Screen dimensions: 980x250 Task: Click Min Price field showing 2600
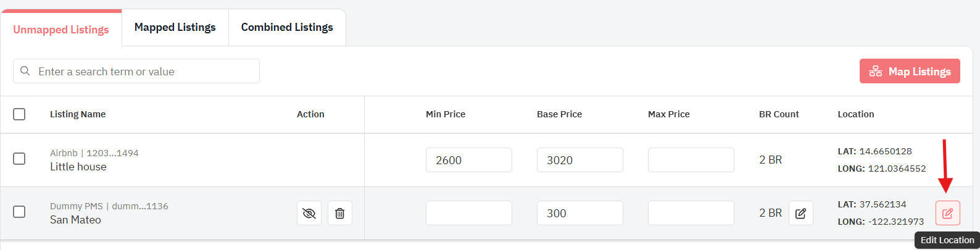469,160
